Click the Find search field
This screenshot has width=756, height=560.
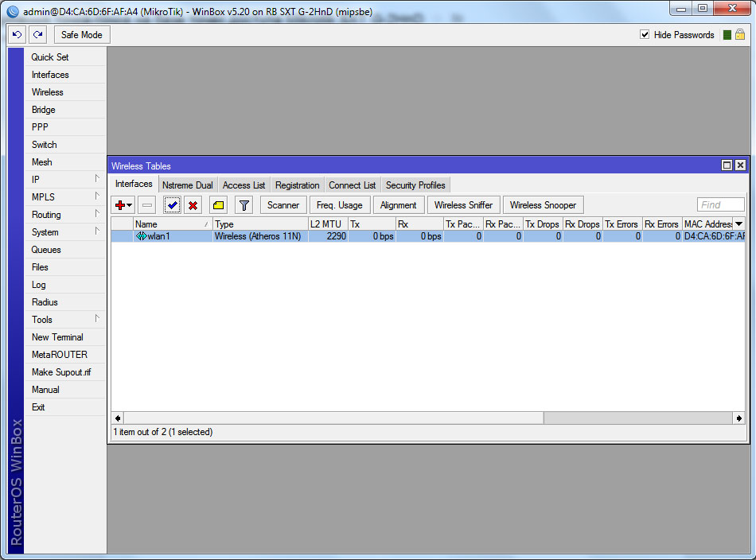pos(721,205)
